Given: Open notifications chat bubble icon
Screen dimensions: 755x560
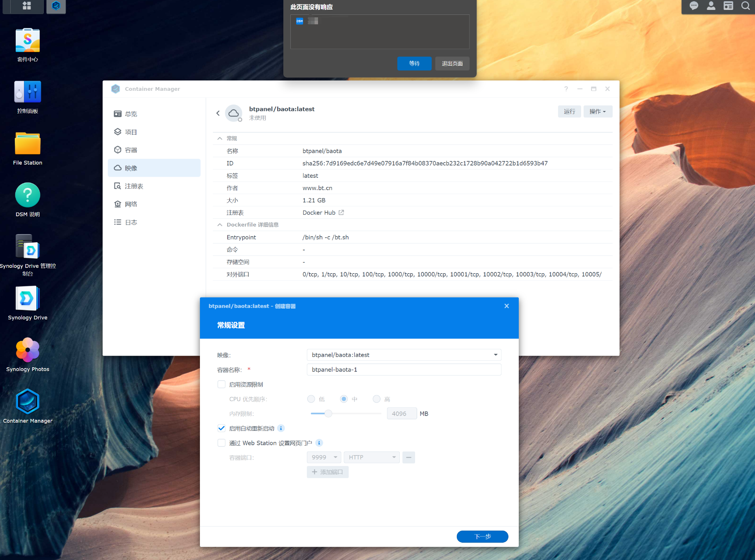Looking at the screenshot, I should pos(694,6).
